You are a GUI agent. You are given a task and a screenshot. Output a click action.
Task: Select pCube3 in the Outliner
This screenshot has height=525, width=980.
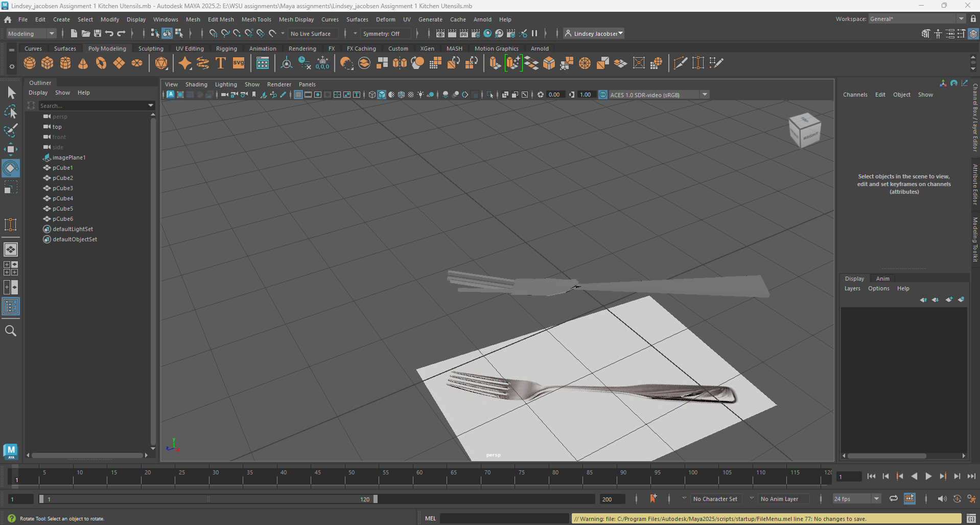[x=63, y=188]
